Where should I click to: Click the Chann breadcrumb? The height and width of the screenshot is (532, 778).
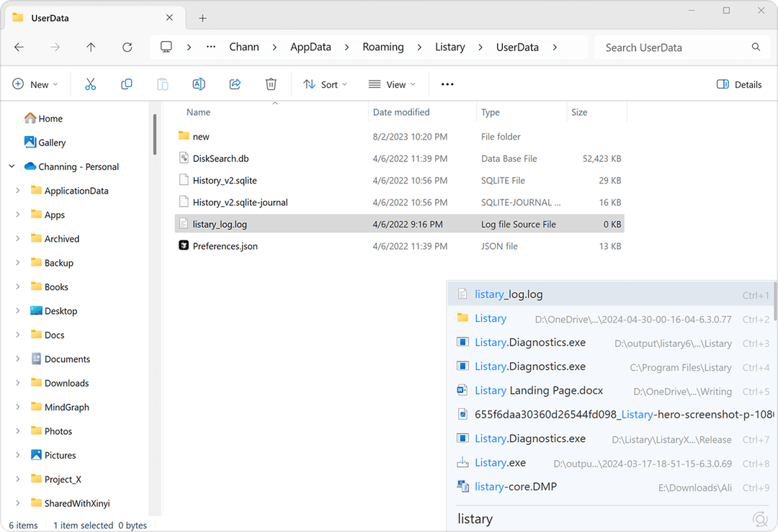tap(244, 47)
